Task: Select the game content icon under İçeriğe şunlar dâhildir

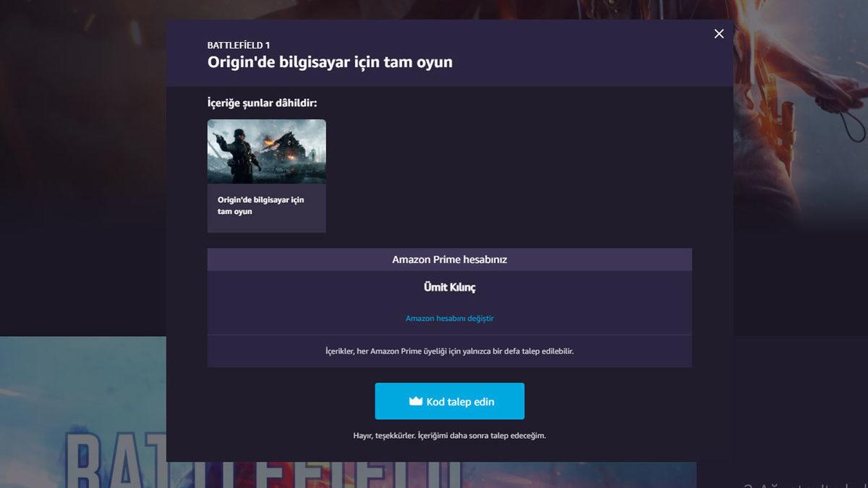Action: tap(266, 151)
